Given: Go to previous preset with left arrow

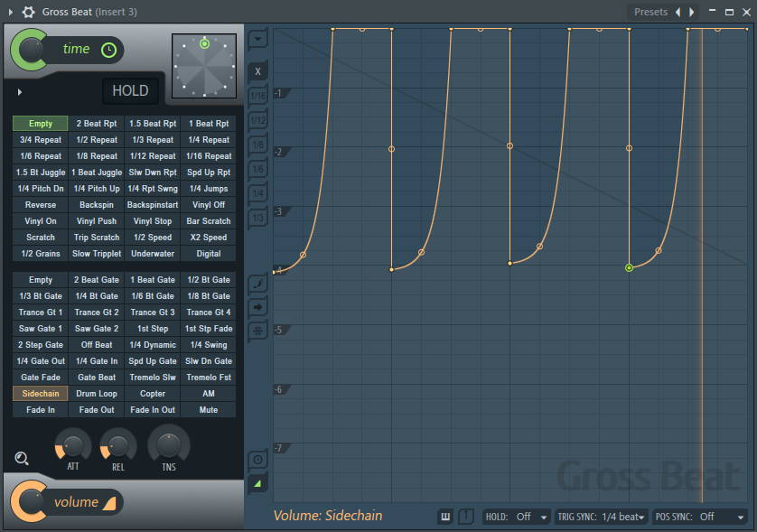Looking at the screenshot, I should (678, 12).
